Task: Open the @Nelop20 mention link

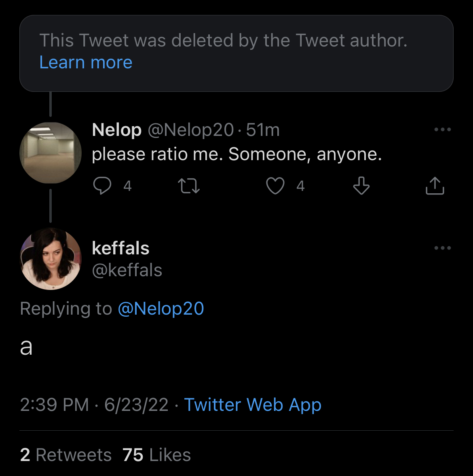Action: point(161,309)
